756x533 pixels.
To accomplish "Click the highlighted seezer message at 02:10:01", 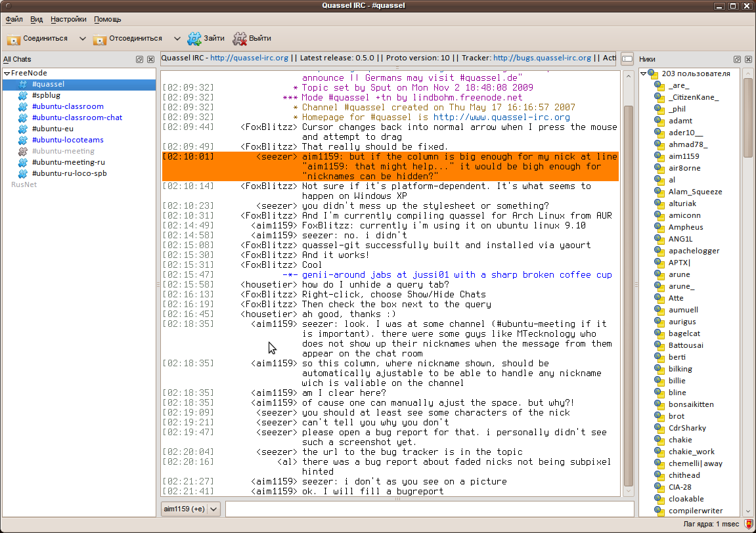I will tap(391, 166).
